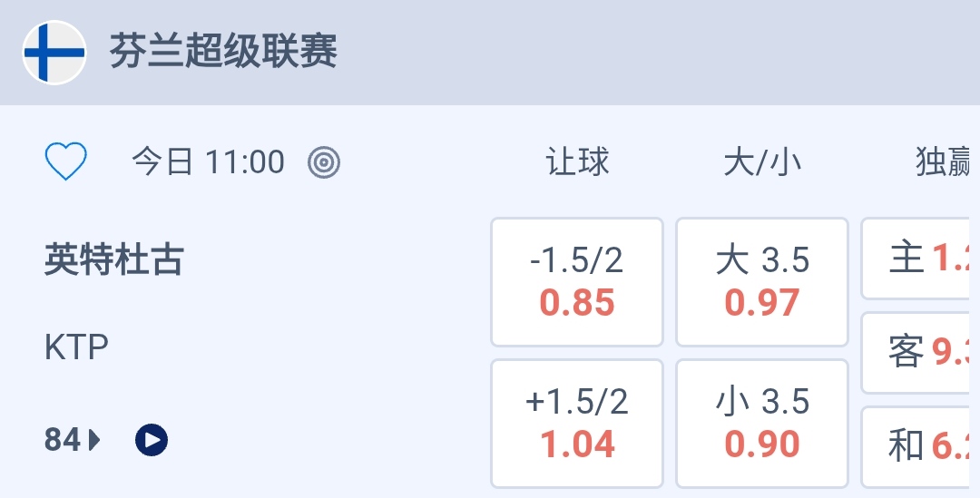Bet on 和 draw odds
Viewport: 980px width, 498px height.
coord(920,446)
